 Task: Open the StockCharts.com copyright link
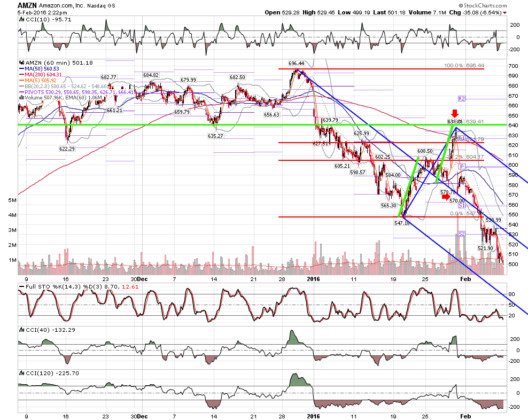483,5
